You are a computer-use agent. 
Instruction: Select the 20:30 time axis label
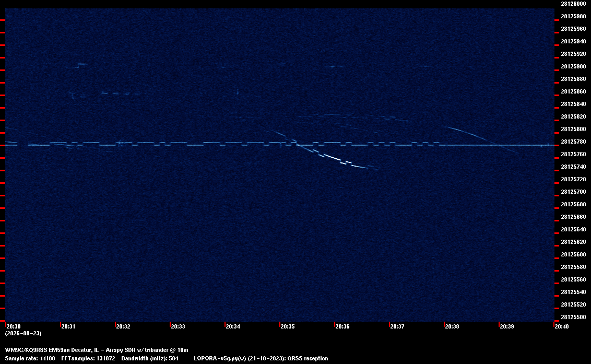14,326
